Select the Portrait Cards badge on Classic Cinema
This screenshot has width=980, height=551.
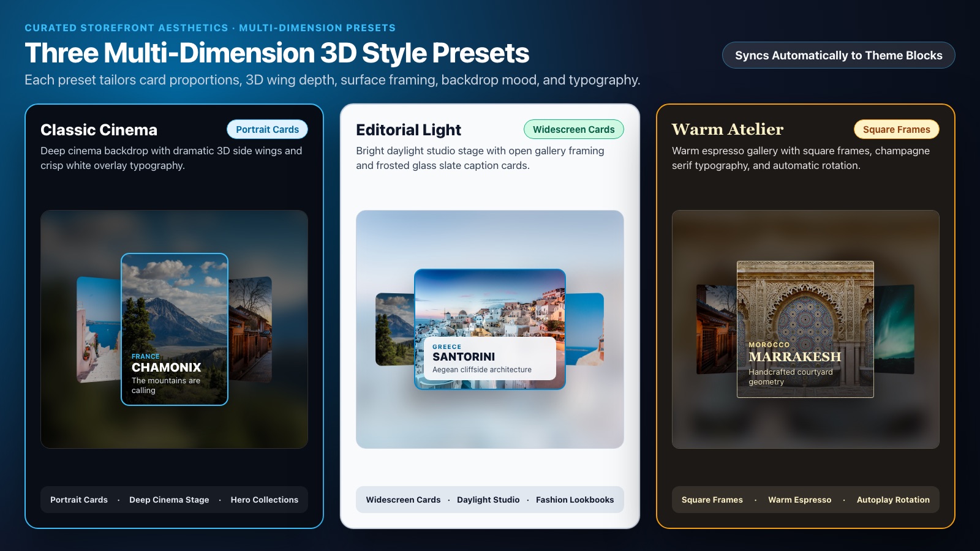(268, 129)
